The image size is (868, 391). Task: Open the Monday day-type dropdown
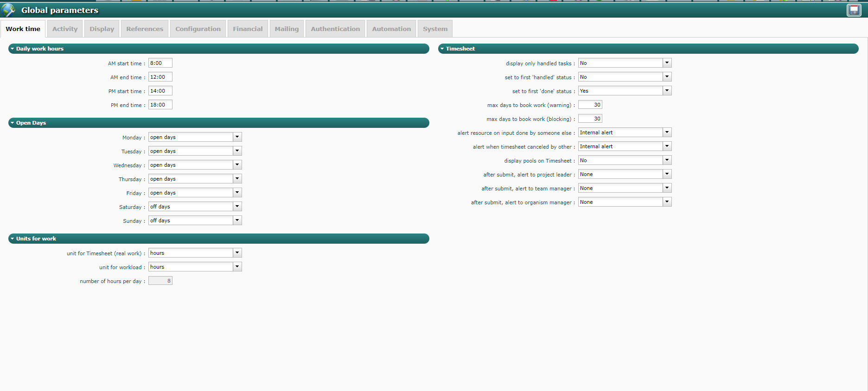tap(237, 137)
